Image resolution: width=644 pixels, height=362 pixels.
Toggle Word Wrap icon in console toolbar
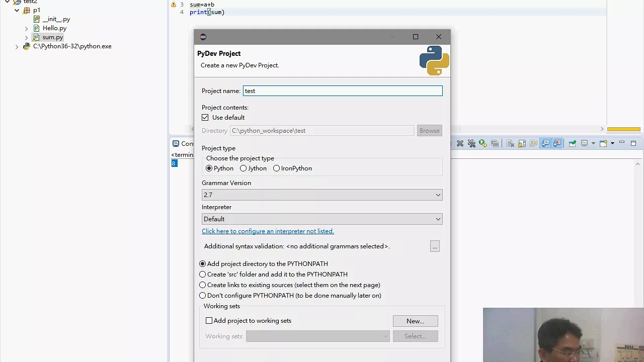[x=533, y=143]
